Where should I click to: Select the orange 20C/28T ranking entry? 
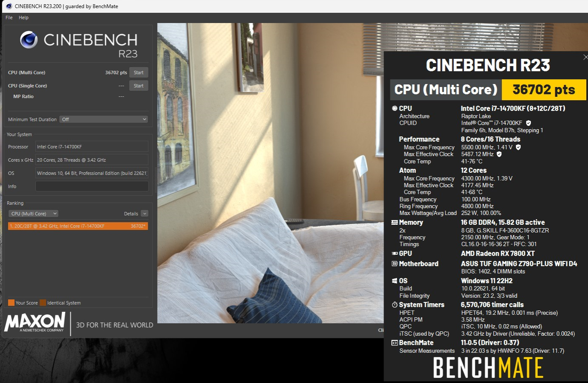point(78,226)
